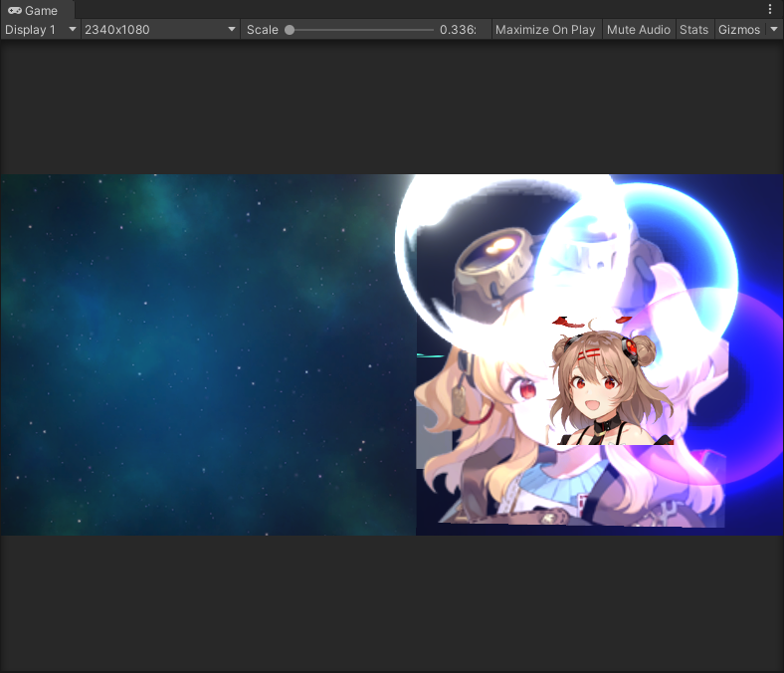Click the goggles lens on the large character
The height and width of the screenshot is (673, 784).
tap(504, 244)
